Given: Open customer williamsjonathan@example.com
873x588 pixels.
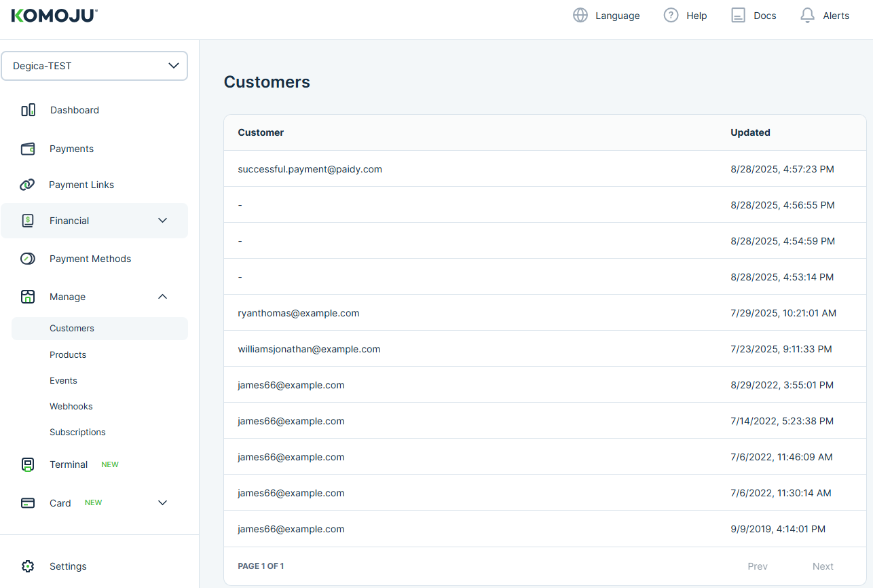Looking at the screenshot, I should pyautogui.click(x=545, y=349).
